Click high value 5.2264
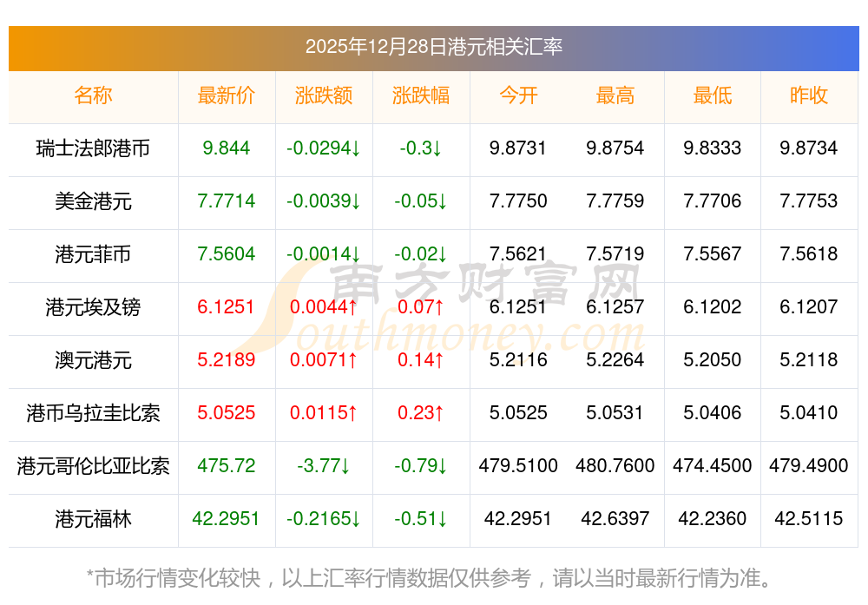Viewport: 868px width, 605px height. [x=615, y=360]
